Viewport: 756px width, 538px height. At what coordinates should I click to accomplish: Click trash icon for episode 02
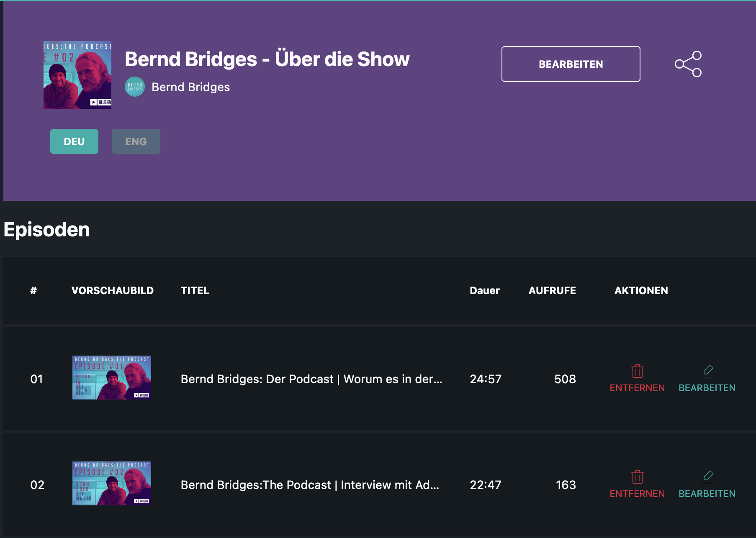[x=637, y=477]
